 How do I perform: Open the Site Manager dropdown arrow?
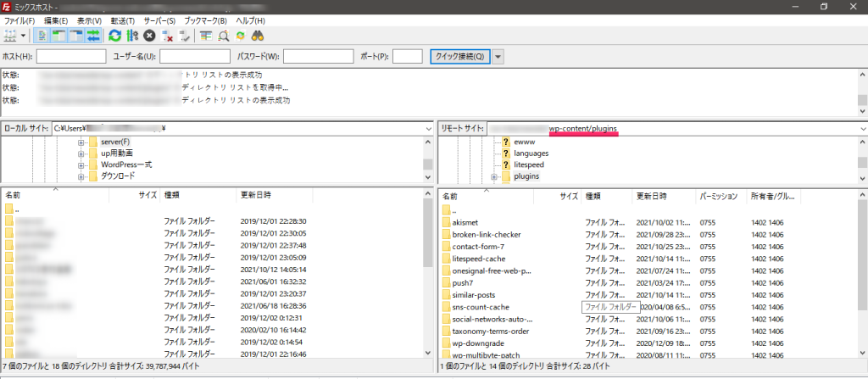pos(23,36)
